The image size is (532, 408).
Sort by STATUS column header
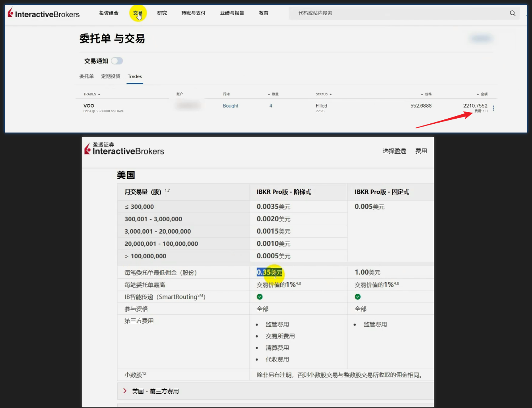[324, 94]
